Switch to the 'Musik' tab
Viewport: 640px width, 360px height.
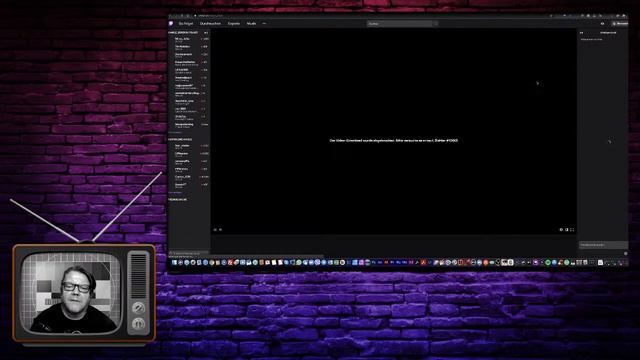(251, 24)
